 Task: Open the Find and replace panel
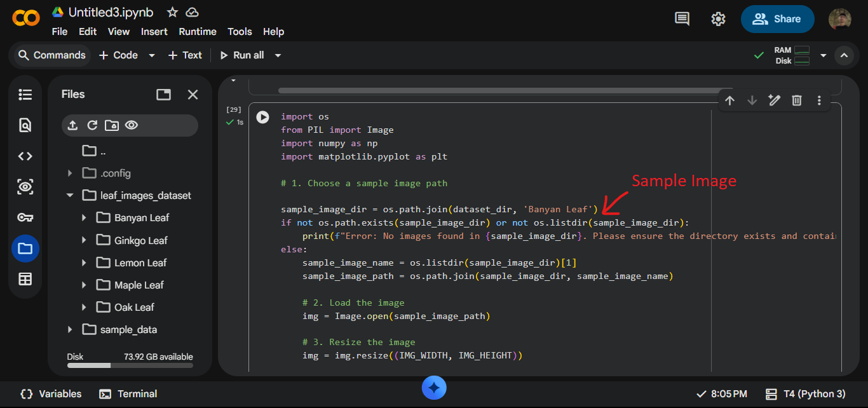[x=25, y=125]
